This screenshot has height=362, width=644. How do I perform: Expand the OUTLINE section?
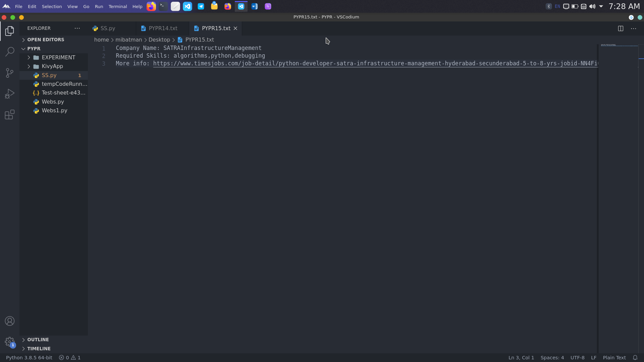click(38, 340)
